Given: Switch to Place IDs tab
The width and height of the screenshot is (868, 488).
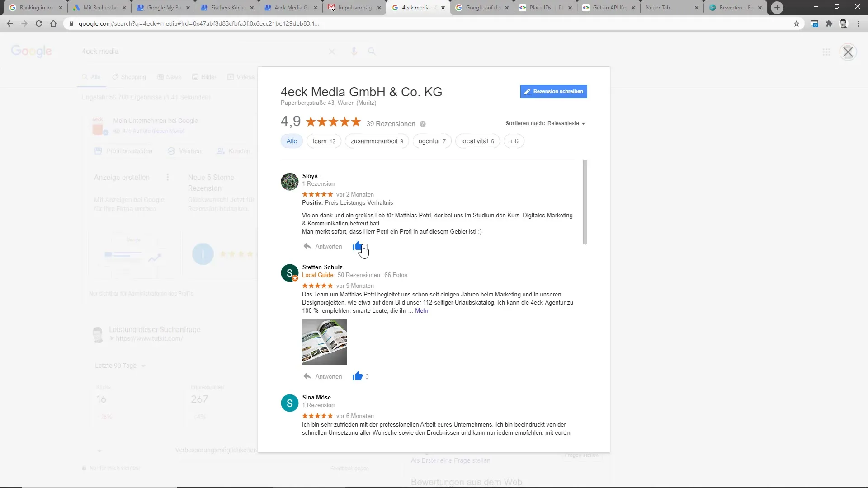Looking at the screenshot, I should point(546,8).
